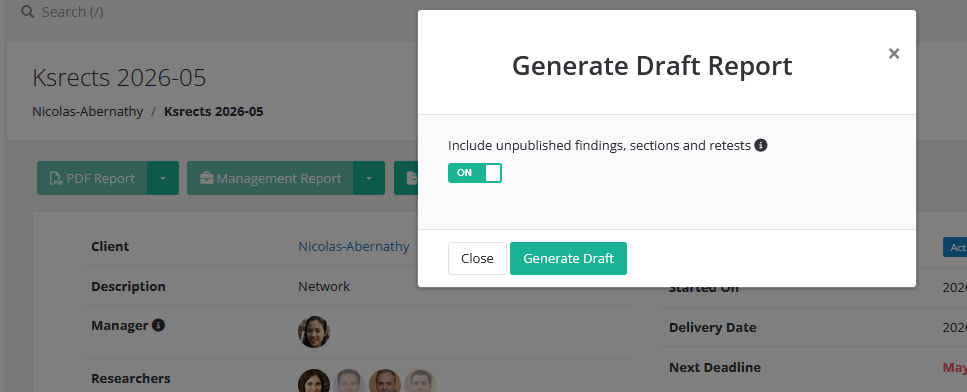Image resolution: width=967 pixels, height=392 pixels.
Task: Click the Manager info icon
Action: click(x=158, y=325)
